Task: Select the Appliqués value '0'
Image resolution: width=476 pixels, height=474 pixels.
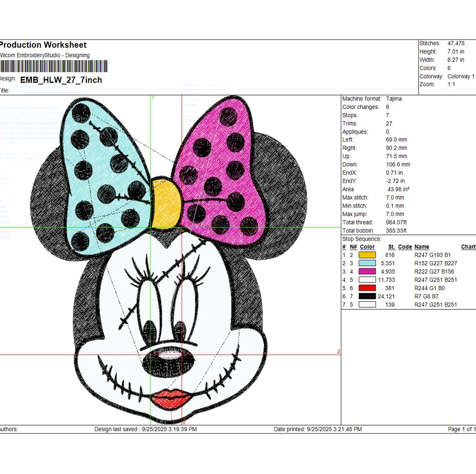Action: [387, 132]
